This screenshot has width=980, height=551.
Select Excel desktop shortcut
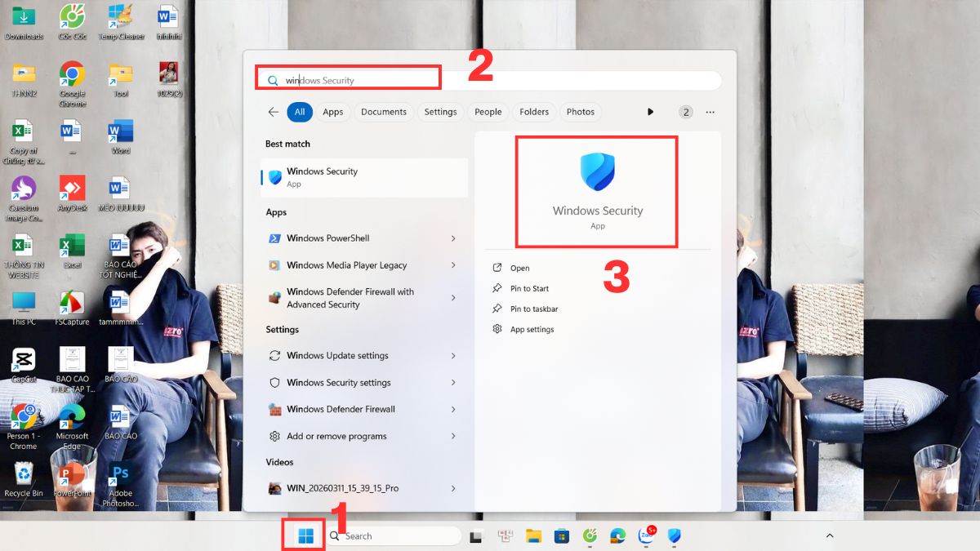(x=72, y=251)
